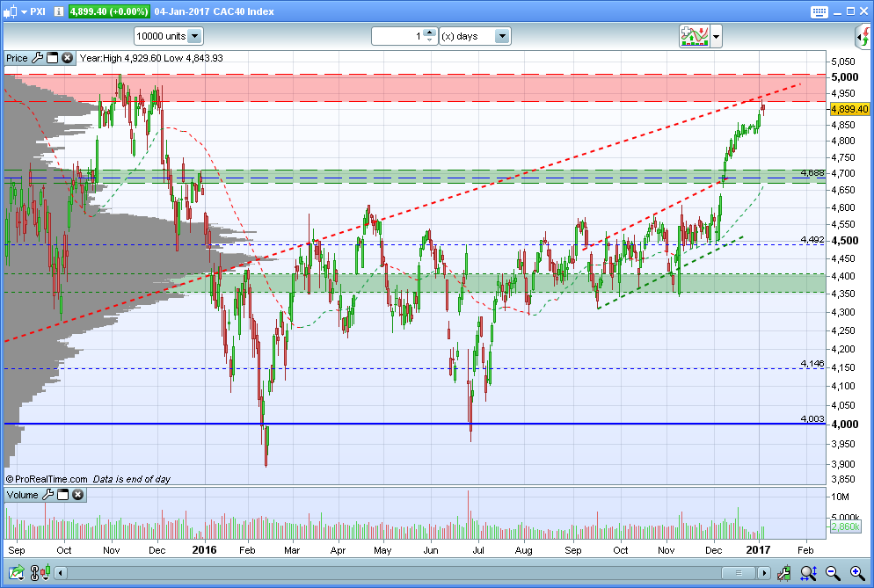The image size is (874, 588).
Task: Expand the indicator button dropdown arrow
Action: pyautogui.click(x=716, y=36)
